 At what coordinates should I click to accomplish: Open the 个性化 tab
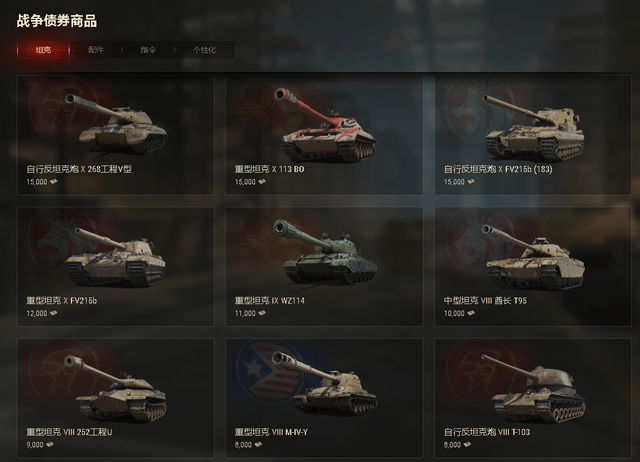(x=204, y=50)
